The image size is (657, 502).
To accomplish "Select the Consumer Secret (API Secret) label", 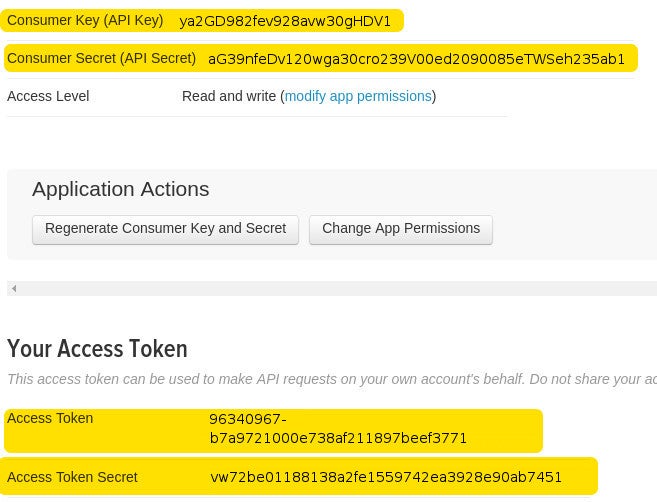I will [101, 59].
